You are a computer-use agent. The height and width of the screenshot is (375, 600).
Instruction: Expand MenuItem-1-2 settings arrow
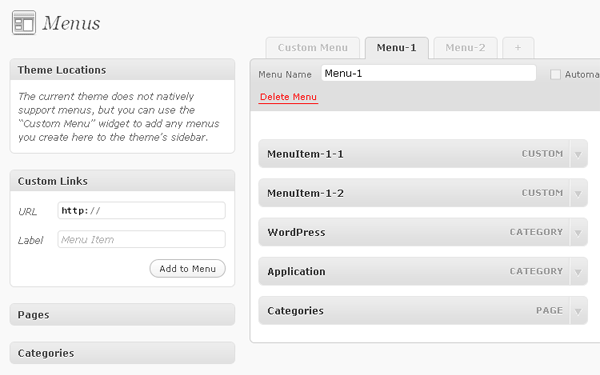point(578,193)
